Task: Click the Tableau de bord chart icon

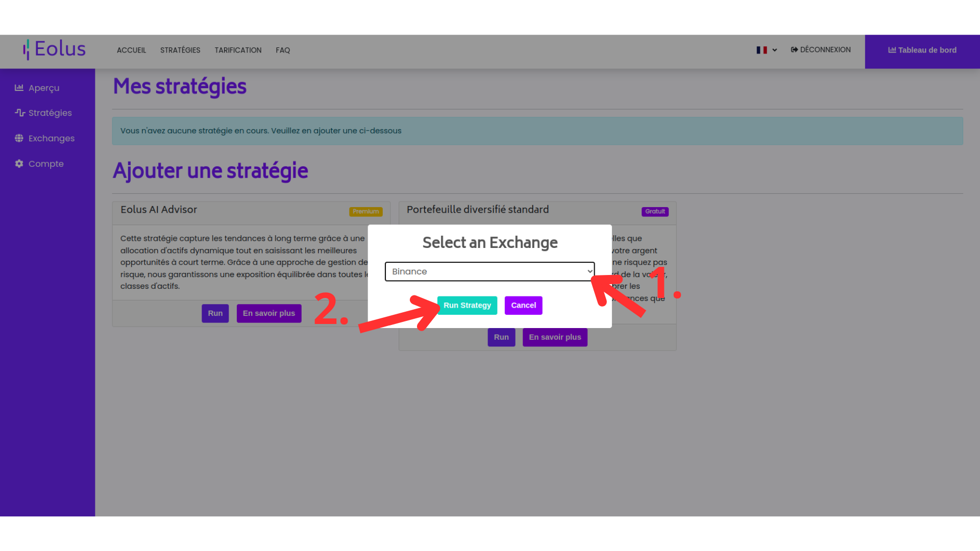Action: 892,50
